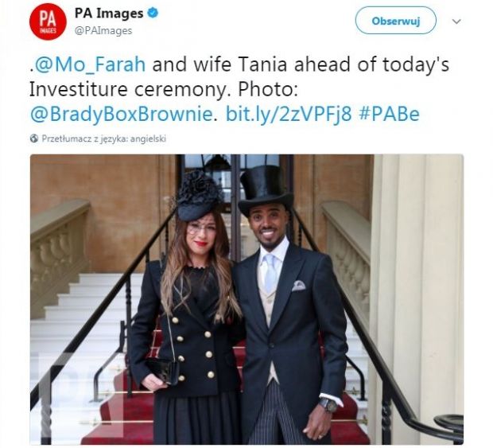Translate tweet via Przetłumacz z języka: angielski
493x448 pixels.
coord(103,138)
